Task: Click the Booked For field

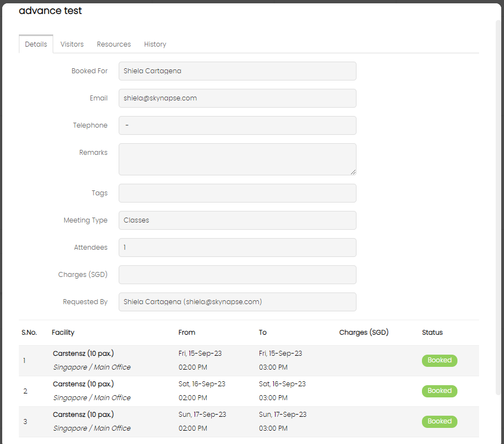Action: click(237, 71)
